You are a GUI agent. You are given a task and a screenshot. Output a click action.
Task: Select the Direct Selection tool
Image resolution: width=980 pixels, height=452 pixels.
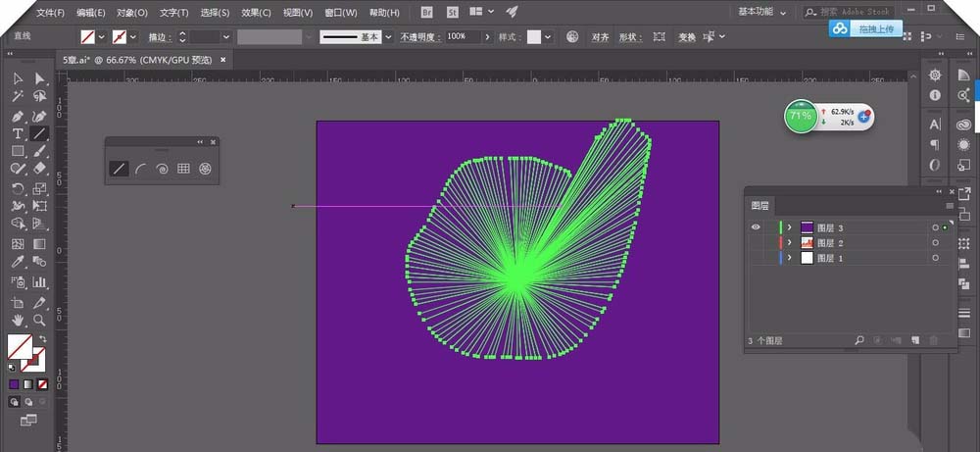click(x=40, y=78)
